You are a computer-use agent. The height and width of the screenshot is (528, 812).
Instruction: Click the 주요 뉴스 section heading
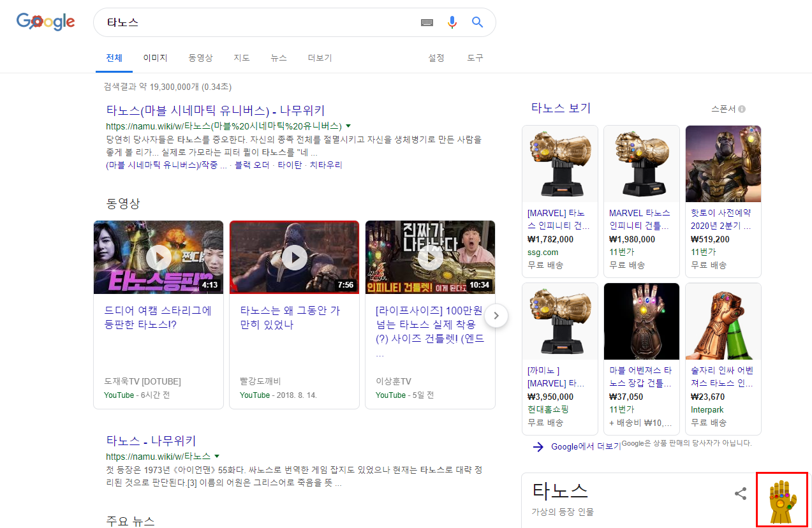131,520
